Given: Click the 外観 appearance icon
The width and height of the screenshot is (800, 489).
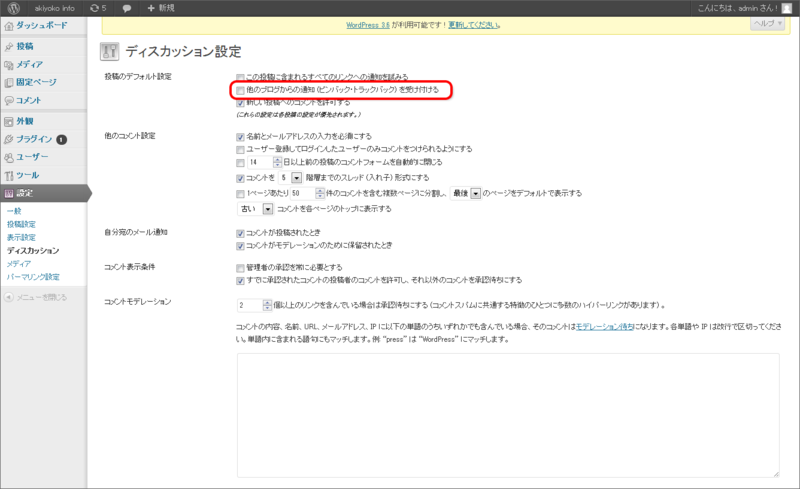Looking at the screenshot, I should click(x=9, y=121).
